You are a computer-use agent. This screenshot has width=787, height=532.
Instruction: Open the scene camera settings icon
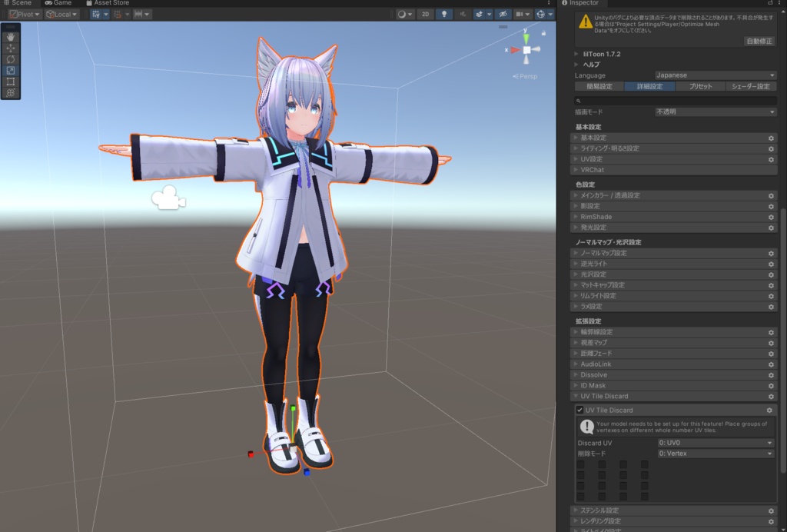tap(520, 13)
